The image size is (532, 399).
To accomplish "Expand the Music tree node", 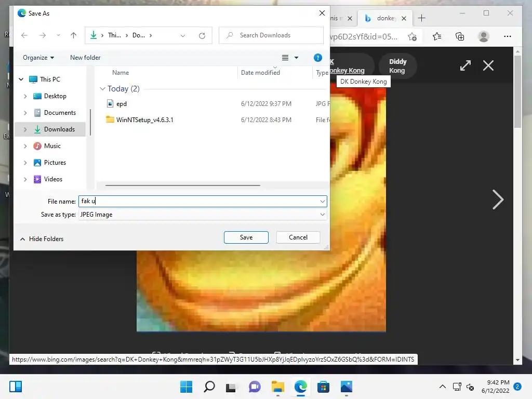I will coord(25,146).
